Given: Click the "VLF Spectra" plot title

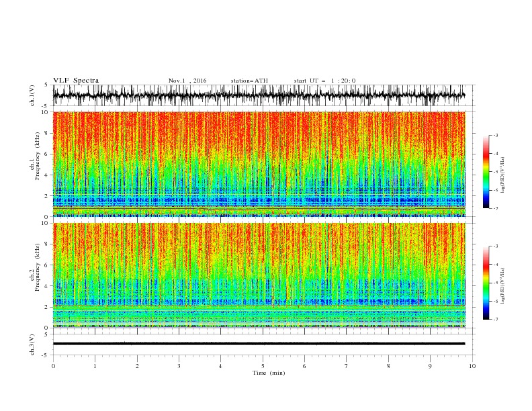Looking at the screenshot, I should pyautogui.click(x=76, y=81).
